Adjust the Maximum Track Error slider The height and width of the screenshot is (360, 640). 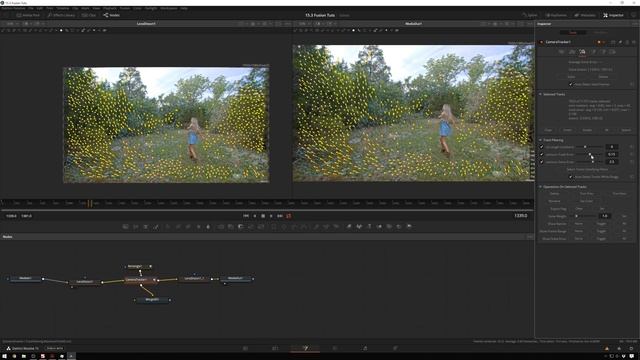tap(590, 154)
